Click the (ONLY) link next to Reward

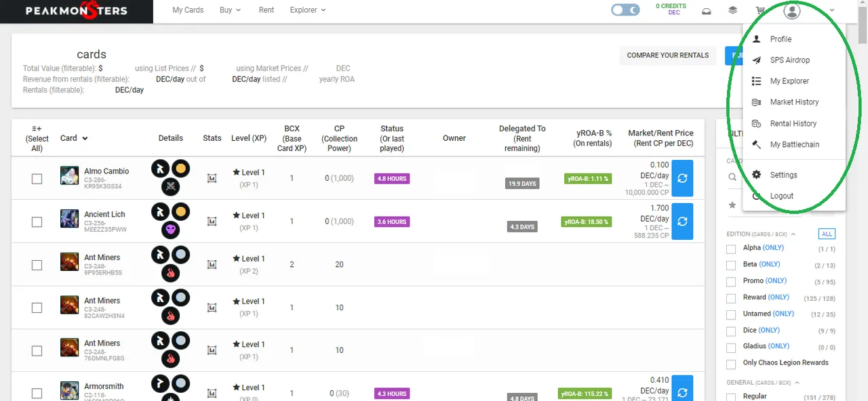tap(778, 297)
